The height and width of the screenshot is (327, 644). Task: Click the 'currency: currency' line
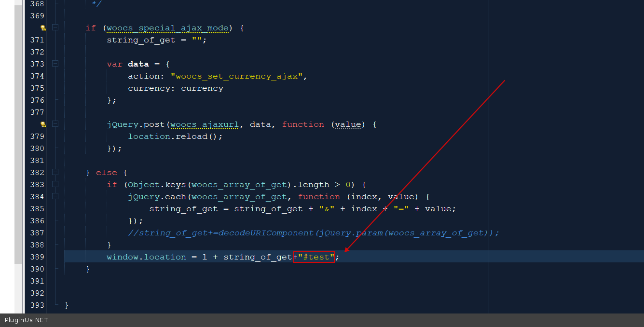pos(176,88)
